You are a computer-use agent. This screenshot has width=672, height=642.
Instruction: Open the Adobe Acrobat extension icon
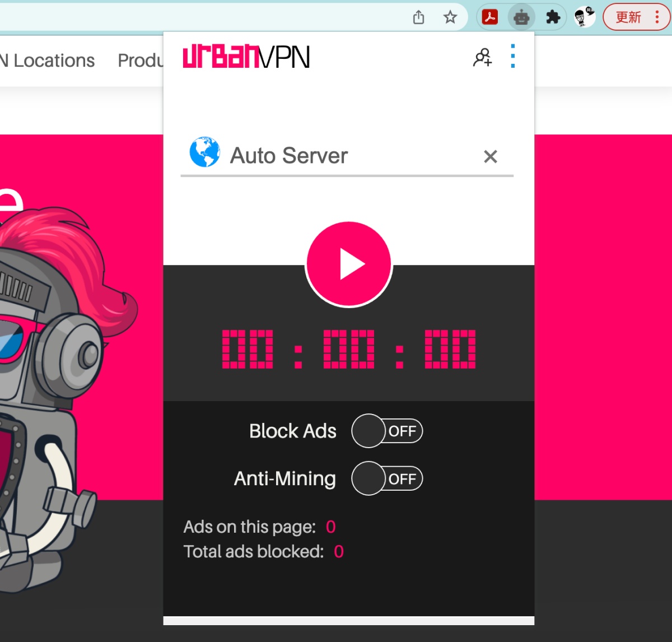click(x=490, y=17)
